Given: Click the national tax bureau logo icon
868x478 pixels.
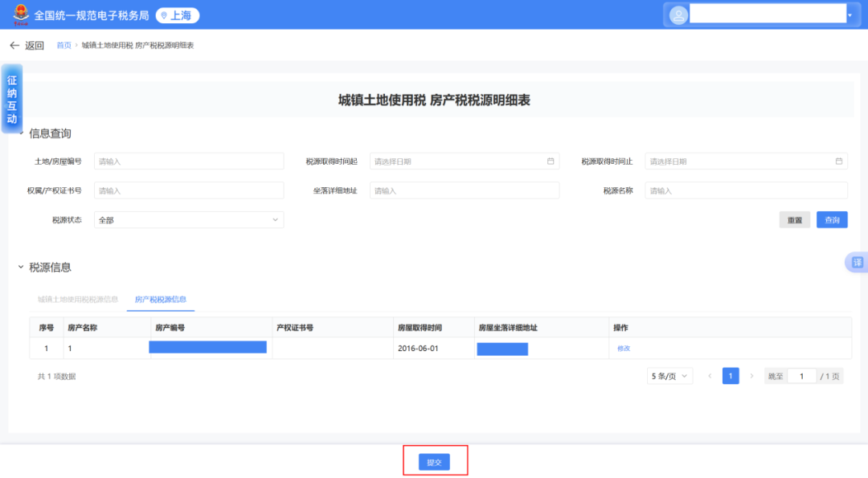Looking at the screenshot, I should tap(19, 14).
